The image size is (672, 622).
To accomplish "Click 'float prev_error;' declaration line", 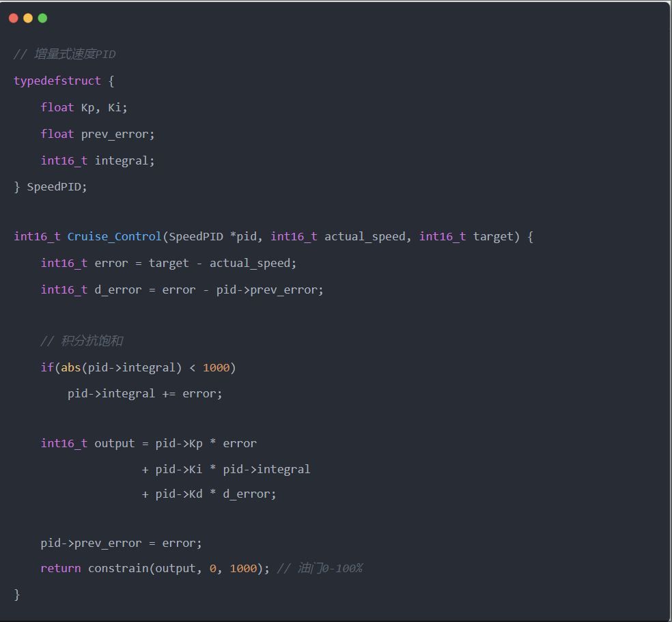I will click(98, 134).
